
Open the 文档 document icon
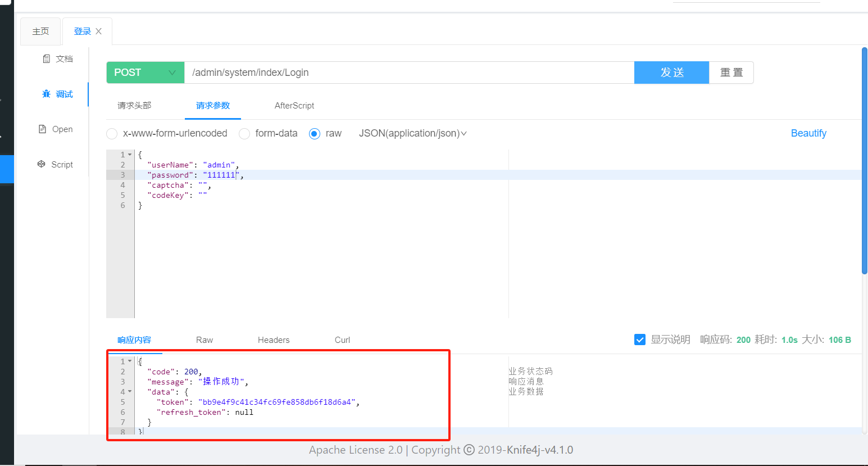(47, 58)
